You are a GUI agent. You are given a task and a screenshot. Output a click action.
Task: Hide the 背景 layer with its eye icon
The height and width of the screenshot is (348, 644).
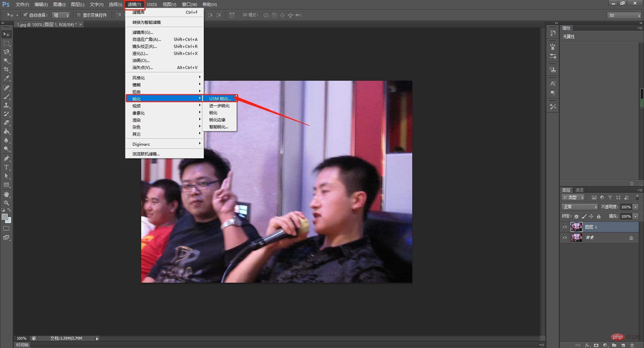tap(565, 238)
